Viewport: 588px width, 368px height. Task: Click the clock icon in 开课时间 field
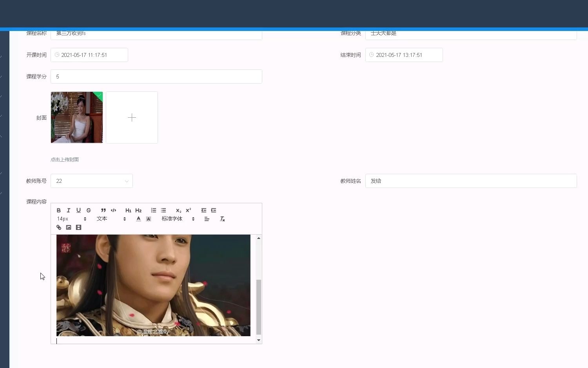(57, 55)
